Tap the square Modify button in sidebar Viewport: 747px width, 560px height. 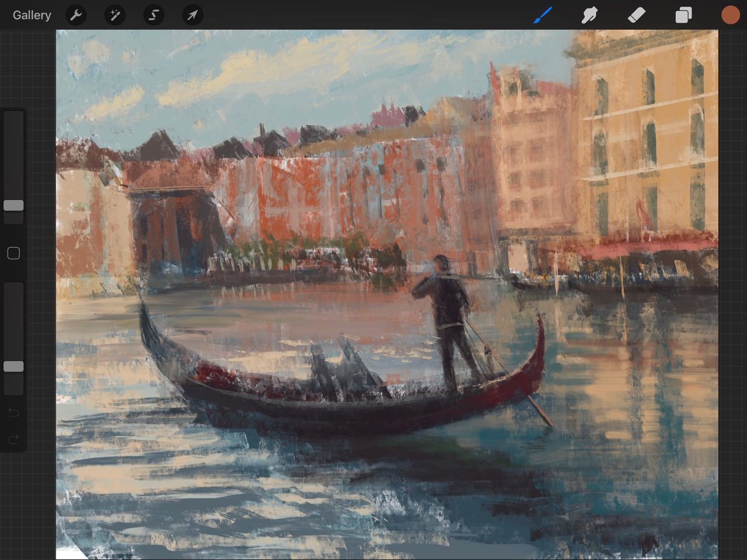13,253
